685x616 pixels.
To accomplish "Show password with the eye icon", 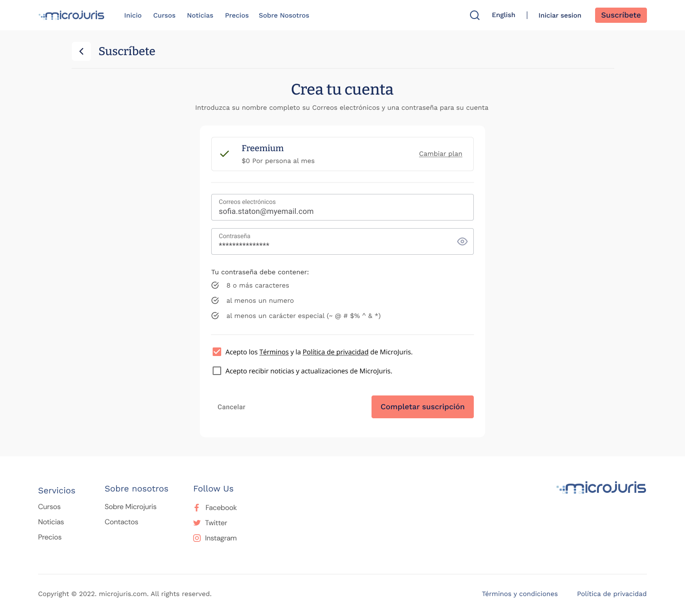I will coord(462,241).
